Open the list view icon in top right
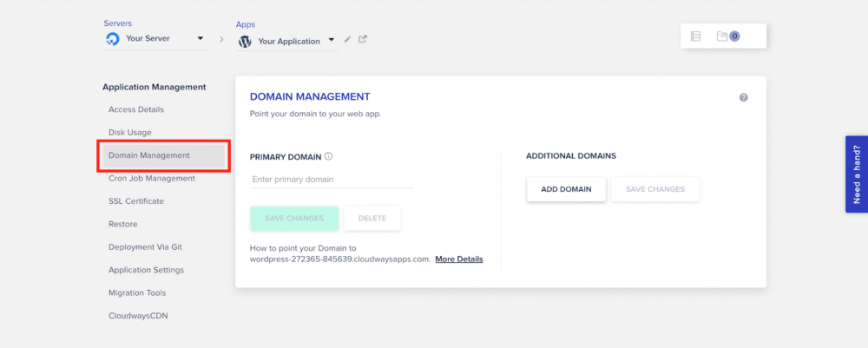Screen dimensions: 868x348 point(695,36)
